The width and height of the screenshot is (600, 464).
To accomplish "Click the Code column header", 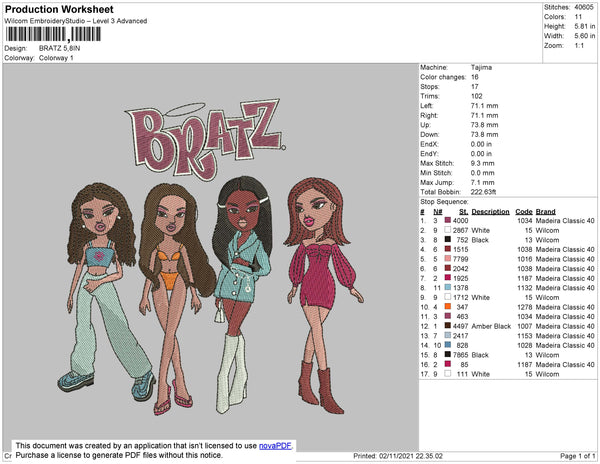I will (x=524, y=212).
